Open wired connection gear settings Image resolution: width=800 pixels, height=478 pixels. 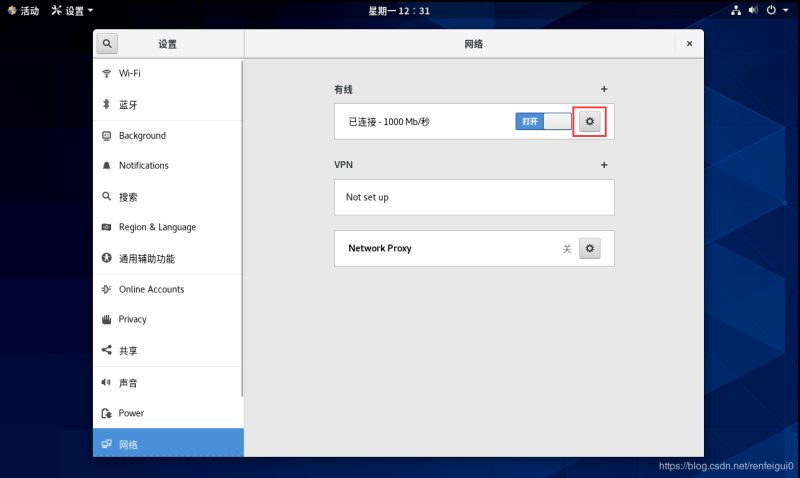pyautogui.click(x=589, y=121)
